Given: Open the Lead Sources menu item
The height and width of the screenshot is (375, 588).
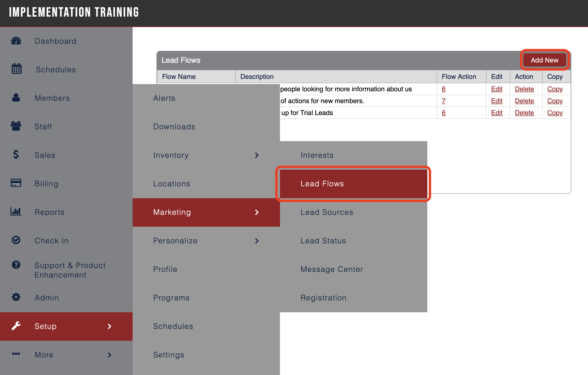Looking at the screenshot, I should 327,212.
